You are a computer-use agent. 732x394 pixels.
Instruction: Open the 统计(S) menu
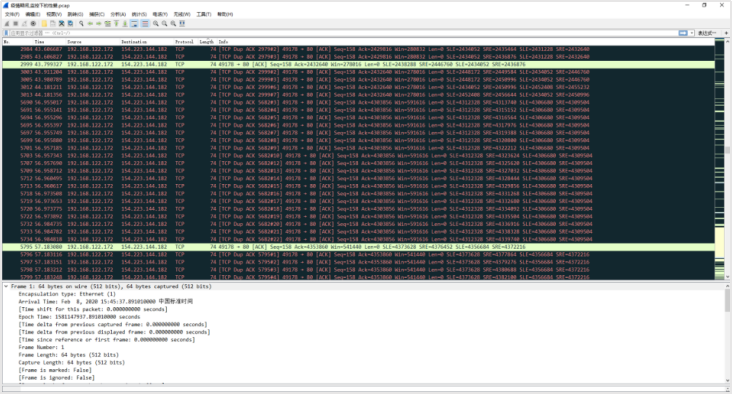click(139, 14)
